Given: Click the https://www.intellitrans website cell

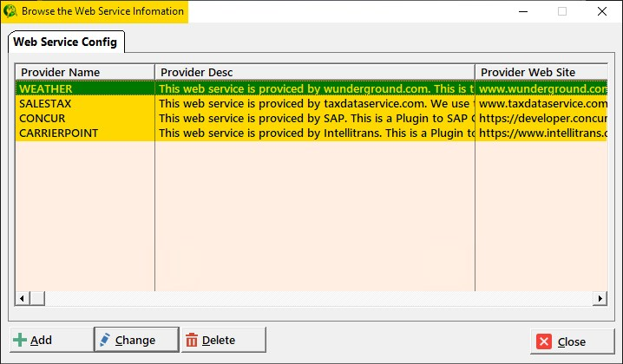Looking at the screenshot, I should pos(541,133).
